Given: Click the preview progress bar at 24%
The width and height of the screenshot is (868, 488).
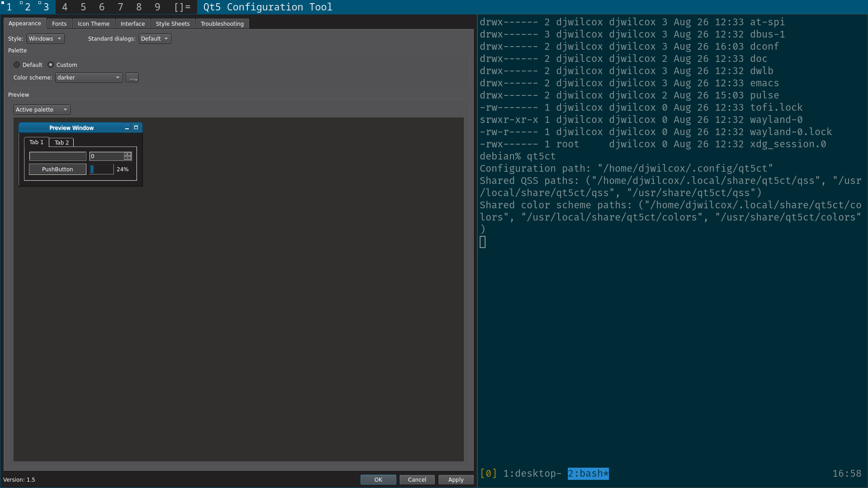Looking at the screenshot, I should (x=101, y=169).
